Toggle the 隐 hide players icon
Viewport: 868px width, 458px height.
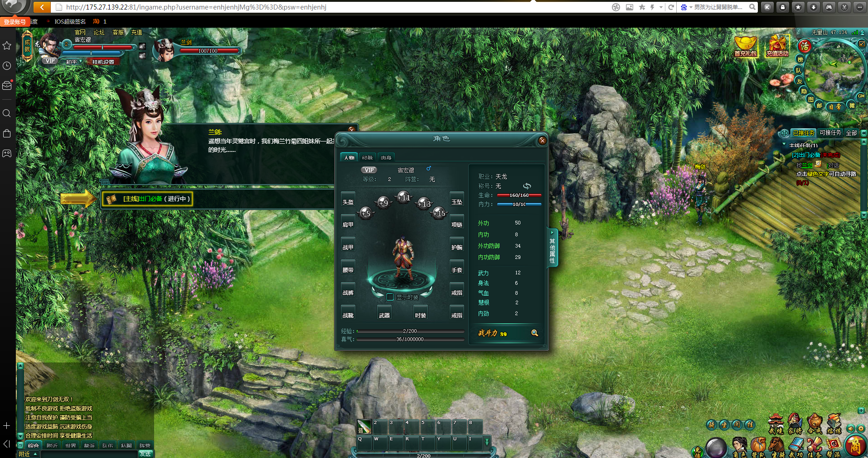[804, 91]
